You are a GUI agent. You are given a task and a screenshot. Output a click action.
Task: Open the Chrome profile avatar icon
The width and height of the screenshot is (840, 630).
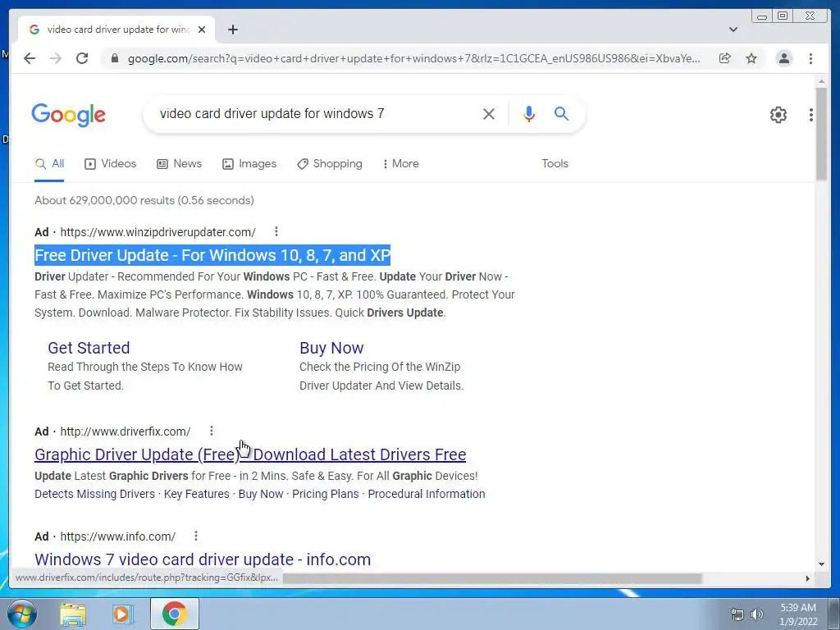tap(783, 58)
